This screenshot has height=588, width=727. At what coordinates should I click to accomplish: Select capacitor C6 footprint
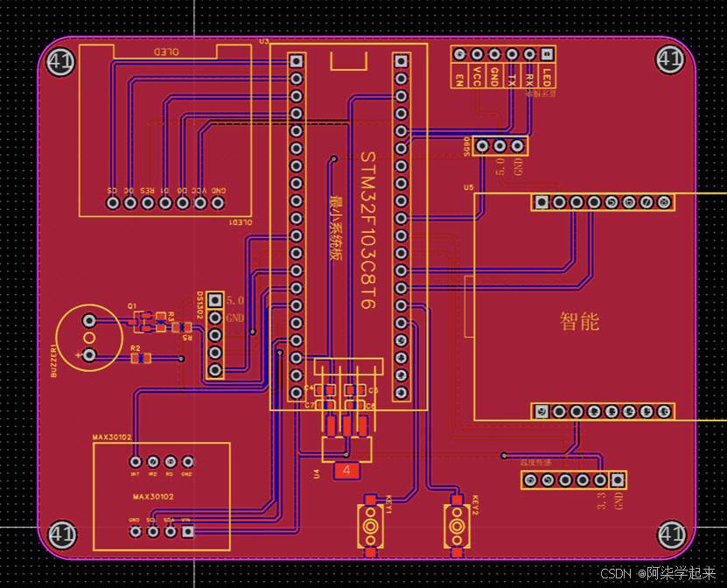[354, 406]
